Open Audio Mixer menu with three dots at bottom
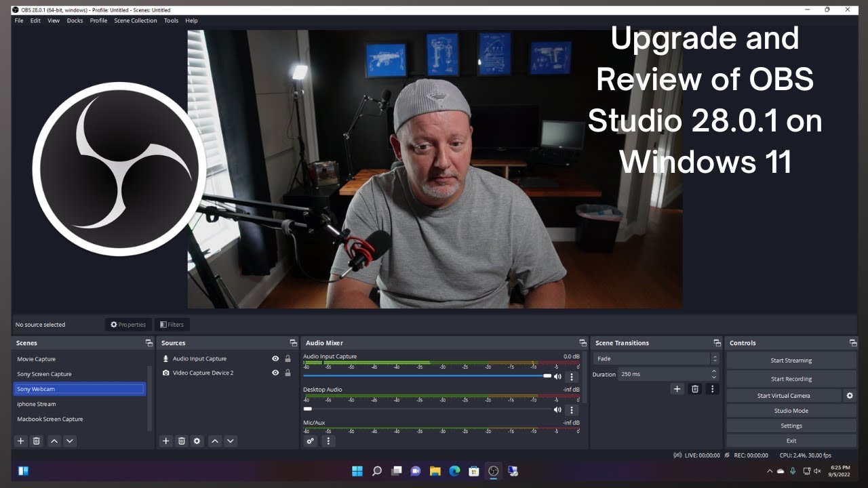 pos(328,441)
